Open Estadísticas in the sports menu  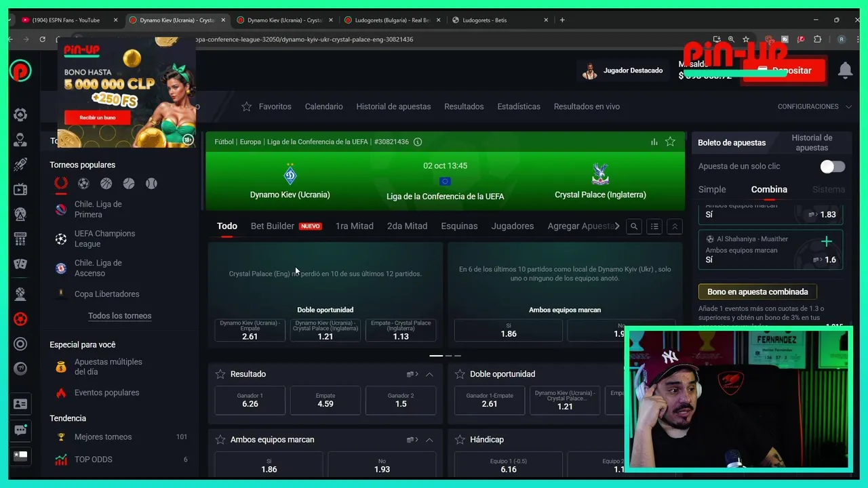point(519,106)
